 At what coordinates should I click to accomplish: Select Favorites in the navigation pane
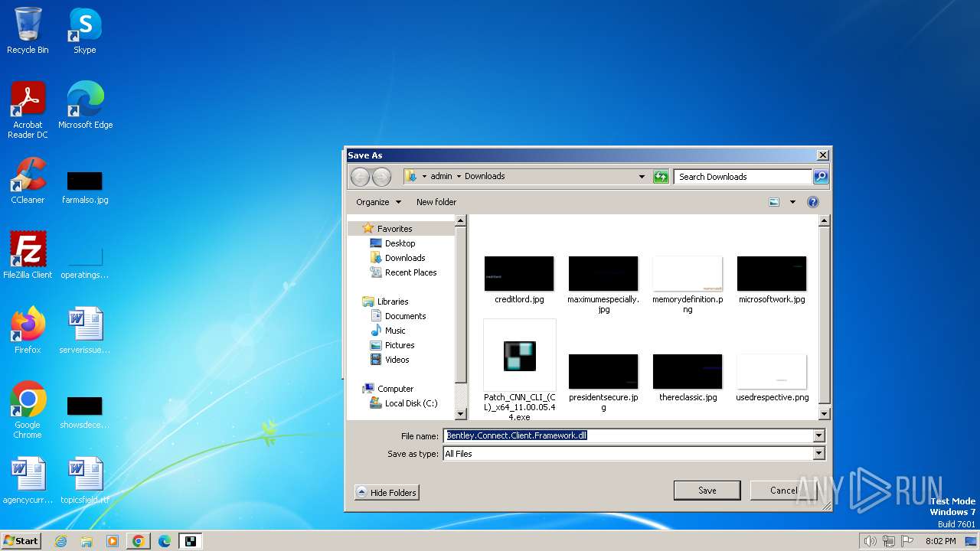(394, 229)
